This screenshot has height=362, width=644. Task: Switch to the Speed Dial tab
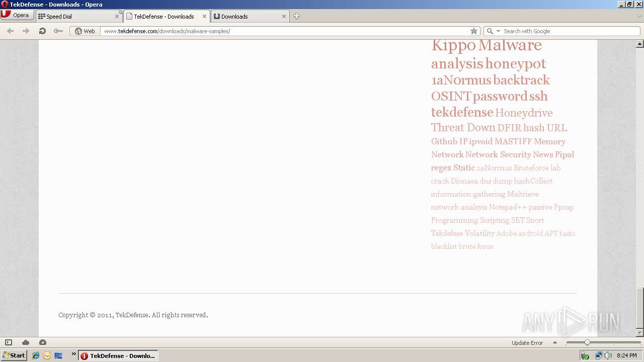[x=78, y=16]
